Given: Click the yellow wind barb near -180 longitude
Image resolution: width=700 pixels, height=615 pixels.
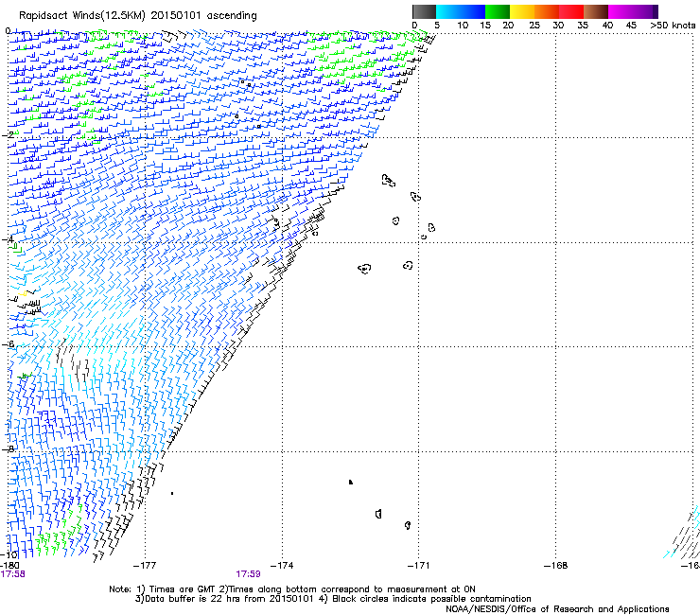Looking at the screenshot, I should [24, 294].
